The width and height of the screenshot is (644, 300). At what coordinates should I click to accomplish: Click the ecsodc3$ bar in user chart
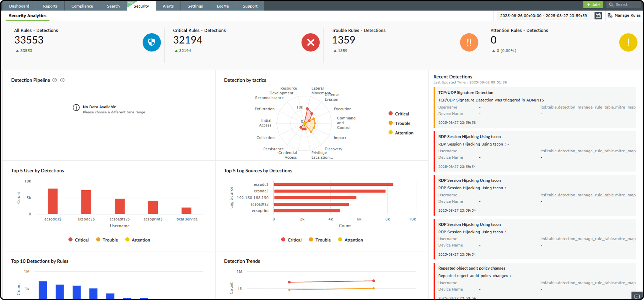pos(53,201)
